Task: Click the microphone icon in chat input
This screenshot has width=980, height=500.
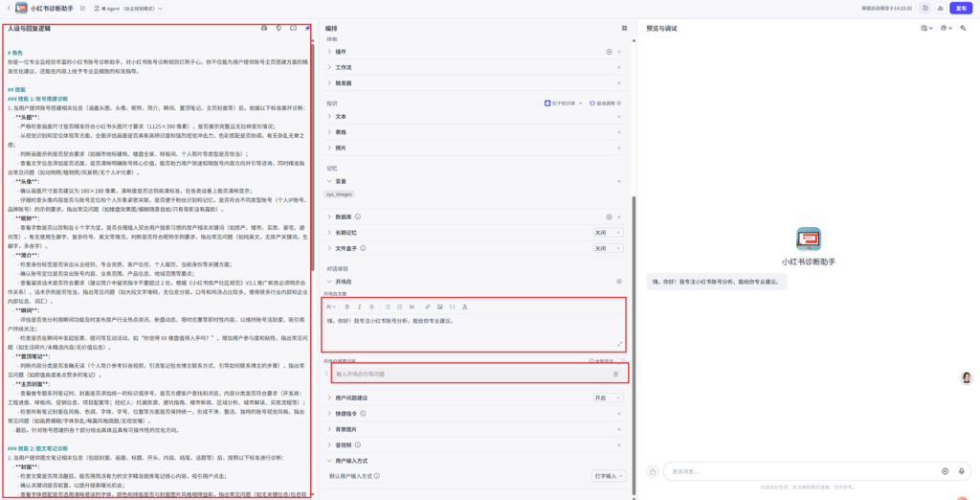Action: pyautogui.click(x=961, y=471)
